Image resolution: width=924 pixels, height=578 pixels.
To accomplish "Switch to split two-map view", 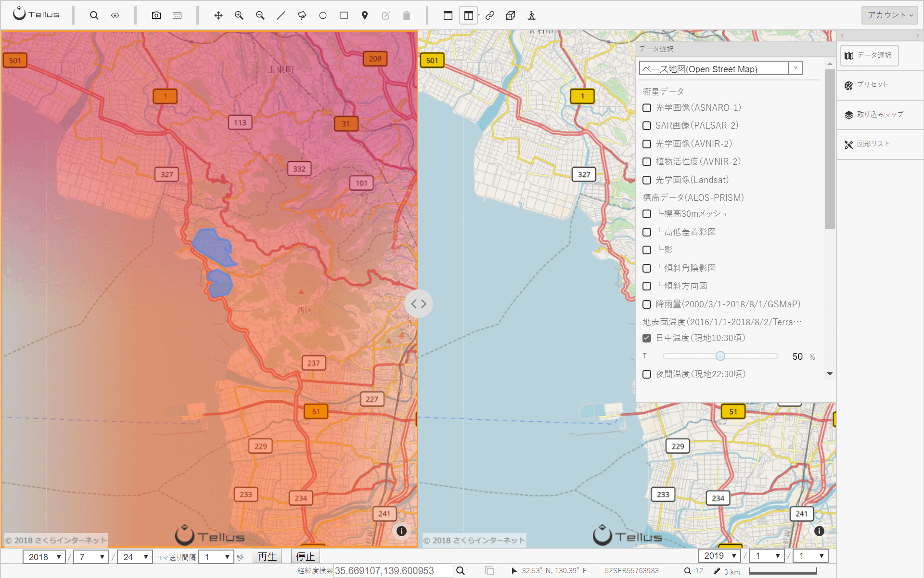I will coord(469,15).
